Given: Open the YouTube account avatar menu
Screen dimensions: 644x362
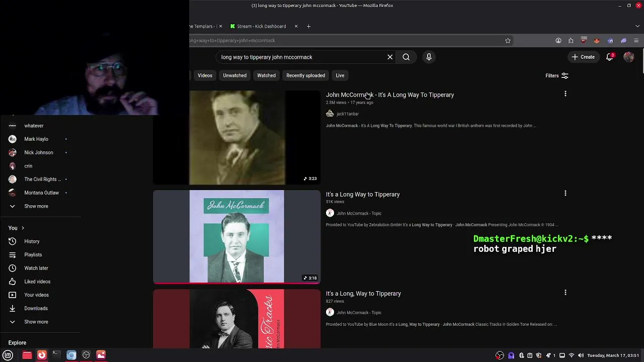Looking at the screenshot, I should coord(628,57).
